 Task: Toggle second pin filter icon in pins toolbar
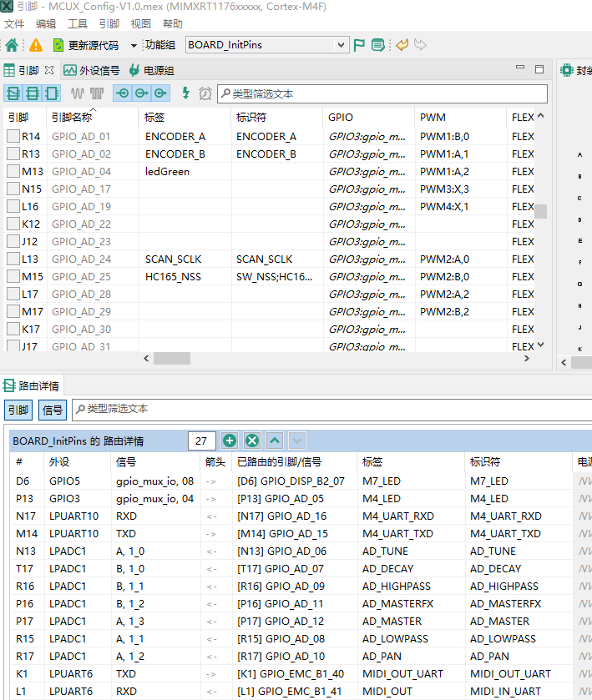[x=33, y=93]
